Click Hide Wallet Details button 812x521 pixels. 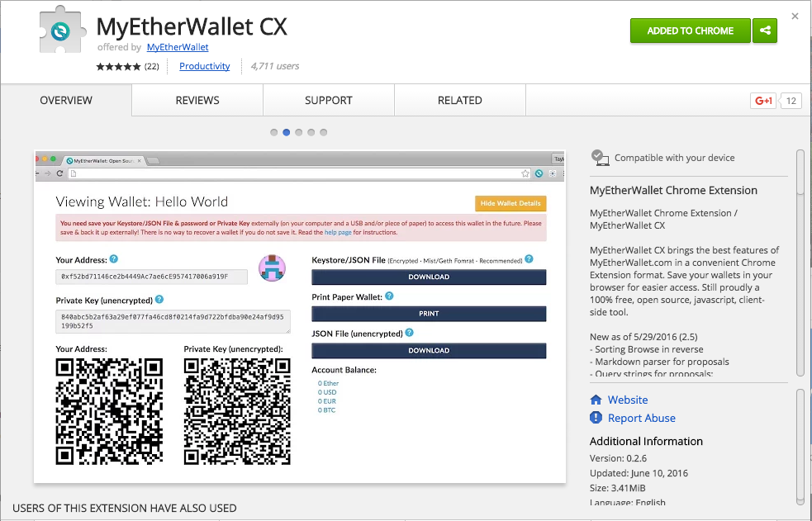[x=510, y=203]
